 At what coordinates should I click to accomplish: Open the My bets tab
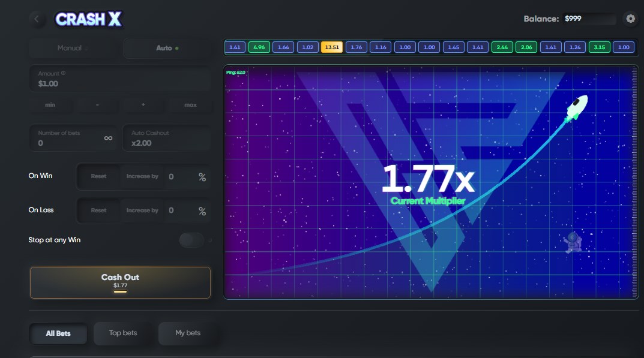(188, 333)
